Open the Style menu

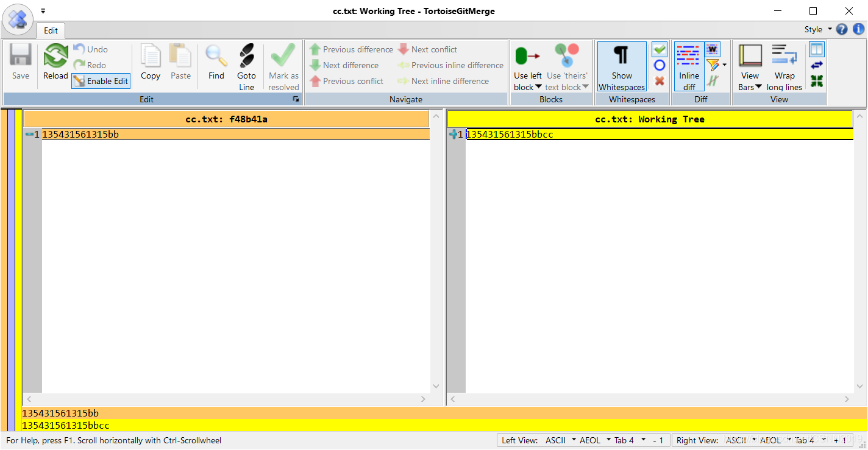point(817,29)
